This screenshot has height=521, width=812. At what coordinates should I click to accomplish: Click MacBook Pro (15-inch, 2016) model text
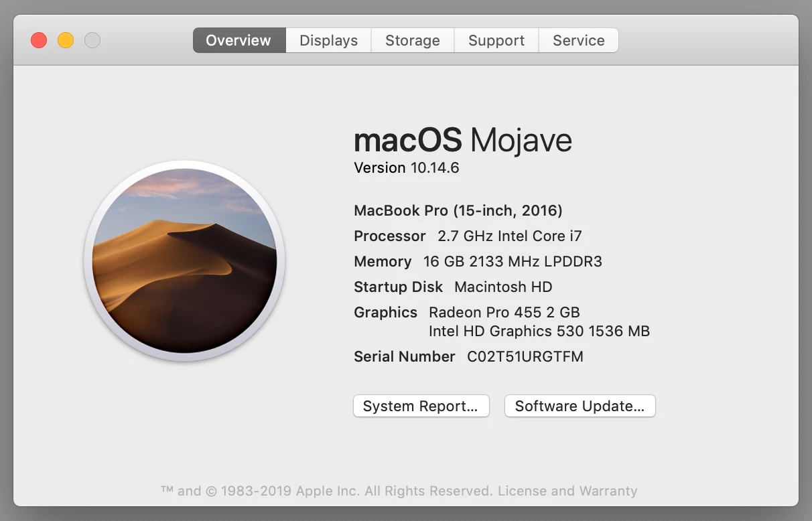coord(458,210)
